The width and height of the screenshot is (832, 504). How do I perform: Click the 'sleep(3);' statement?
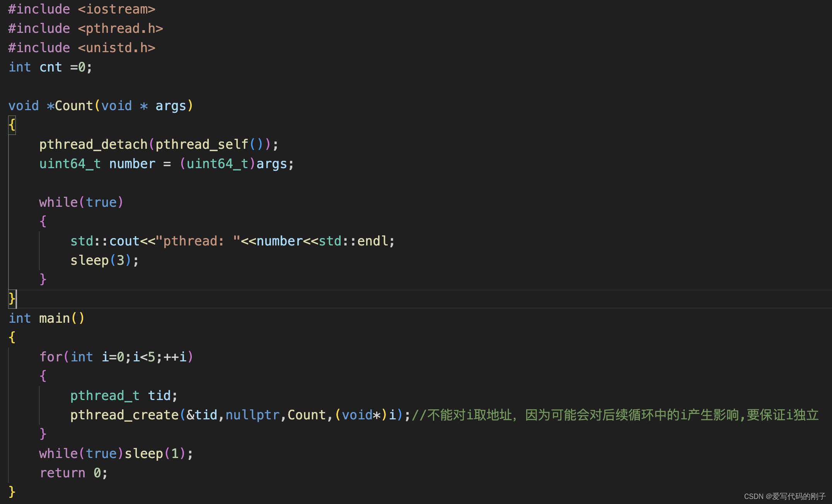tap(104, 261)
